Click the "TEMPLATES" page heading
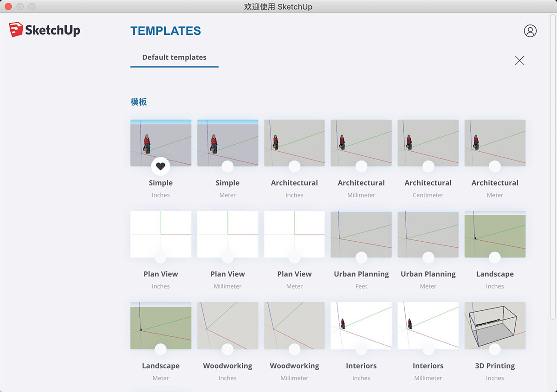Image resolution: width=557 pixels, height=392 pixels. [166, 31]
